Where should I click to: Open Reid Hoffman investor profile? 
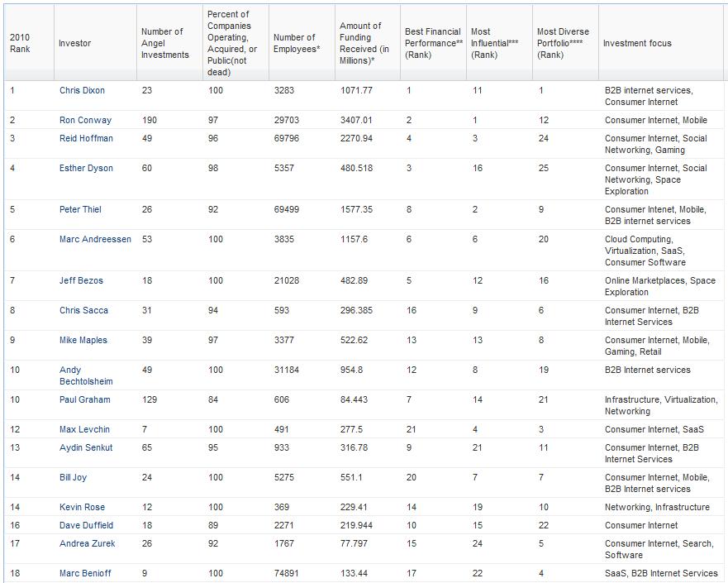(x=87, y=138)
